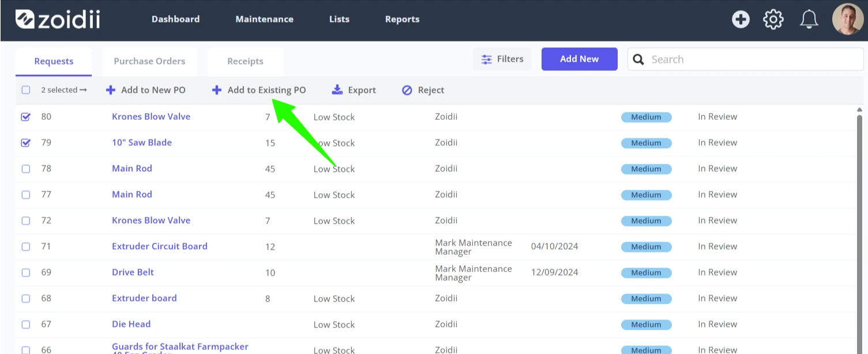Click the Zoidii logo
868x354 pixels.
[58, 19]
